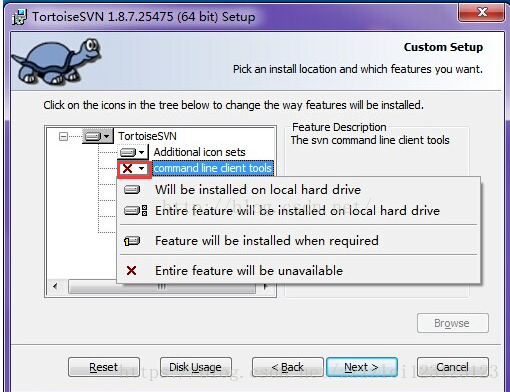The height and width of the screenshot is (392, 510).
Task: Click the disabled Browse button
Action: pos(453,323)
